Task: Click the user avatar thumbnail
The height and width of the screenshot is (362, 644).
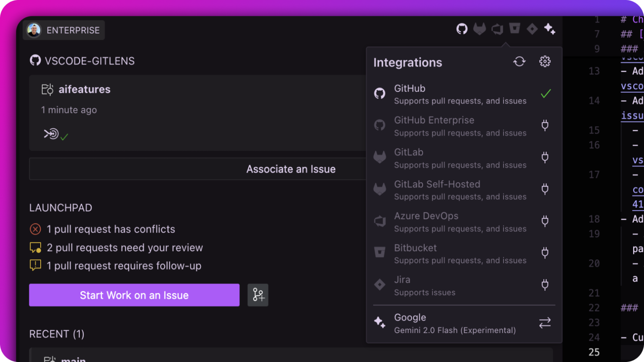Action: (34, 30)
